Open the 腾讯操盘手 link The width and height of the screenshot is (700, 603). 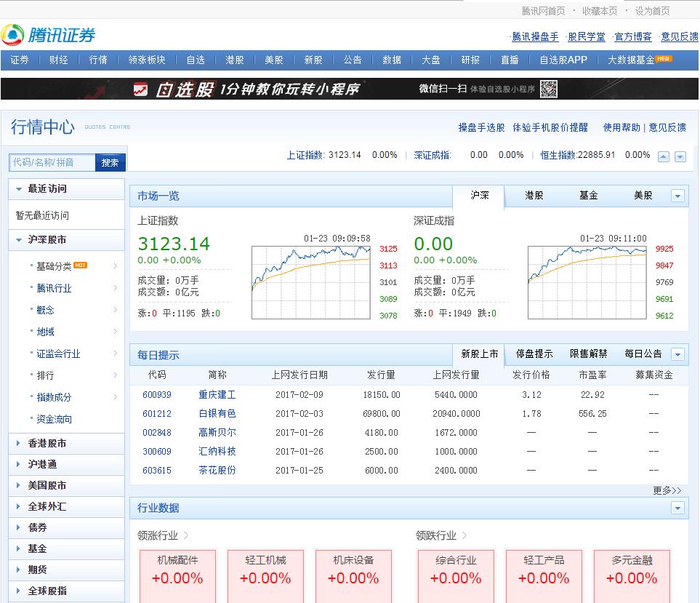[x=535, y=37]
